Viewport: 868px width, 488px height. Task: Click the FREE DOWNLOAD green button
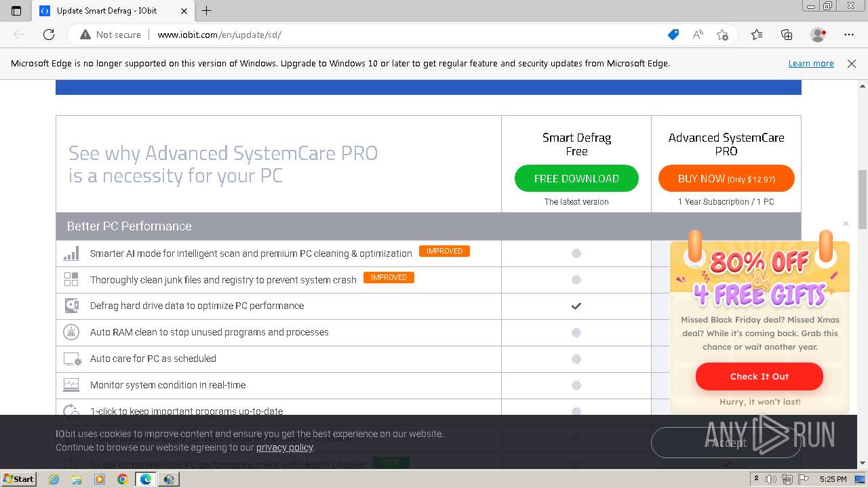(576, 178)
